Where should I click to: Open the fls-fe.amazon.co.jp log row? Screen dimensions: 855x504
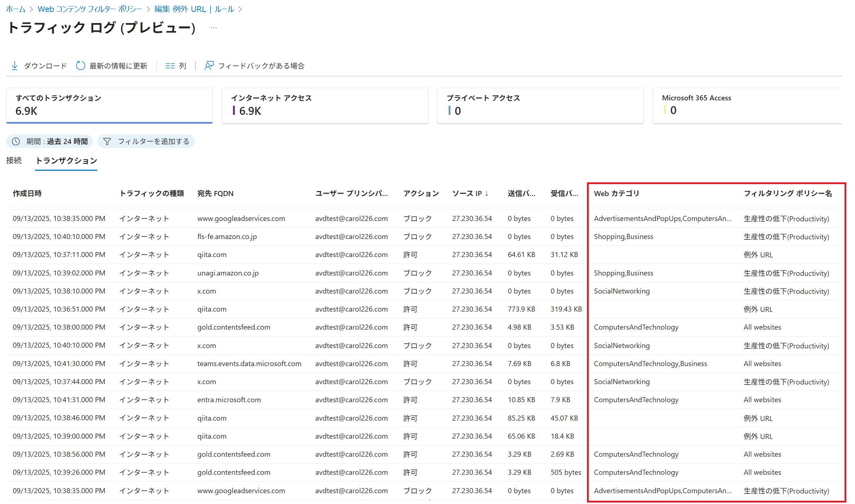click(x=227, y=237)
